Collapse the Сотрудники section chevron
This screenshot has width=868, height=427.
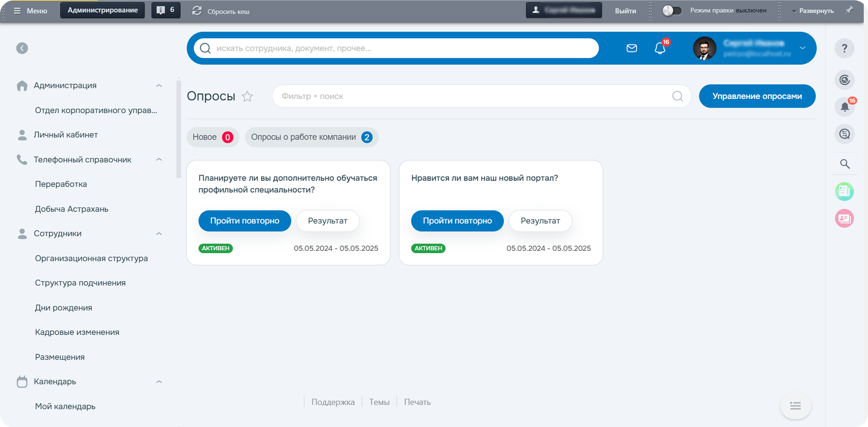point(159,233)
